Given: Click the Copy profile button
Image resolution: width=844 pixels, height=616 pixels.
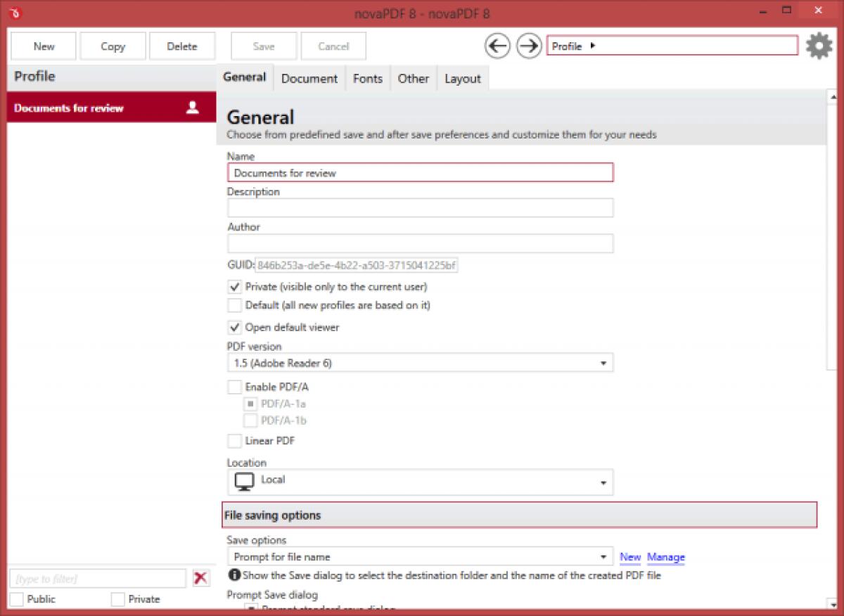Looking at the screenshot, I should (x=113, y=46).
